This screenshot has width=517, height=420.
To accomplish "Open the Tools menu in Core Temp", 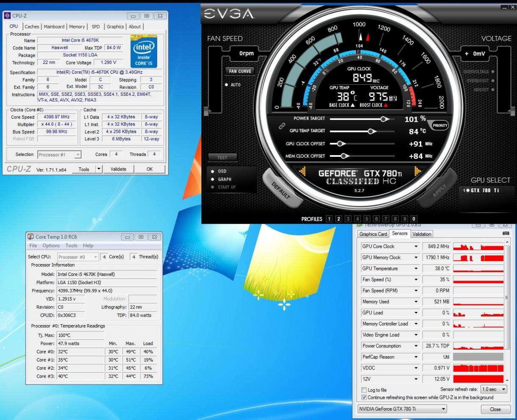I will [x=71, y=246].
